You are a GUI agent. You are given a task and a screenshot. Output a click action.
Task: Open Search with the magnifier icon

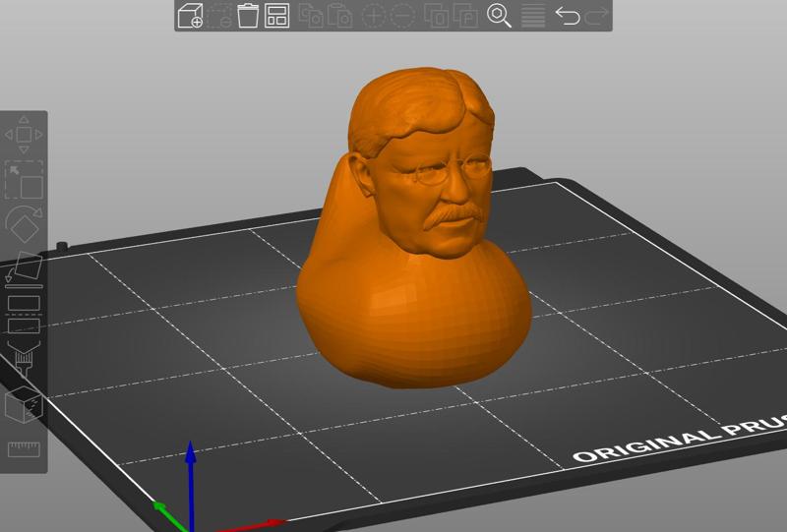tap(500, 16)
